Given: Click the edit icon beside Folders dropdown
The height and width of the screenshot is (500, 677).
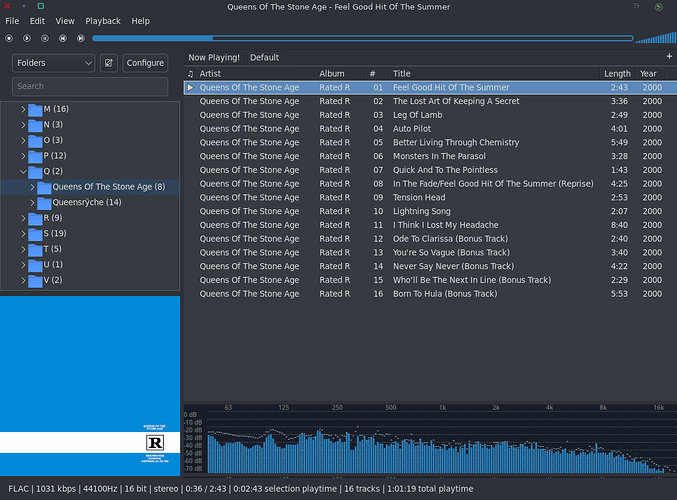Looking at the screenshot, I should click(x=108, y=63).
